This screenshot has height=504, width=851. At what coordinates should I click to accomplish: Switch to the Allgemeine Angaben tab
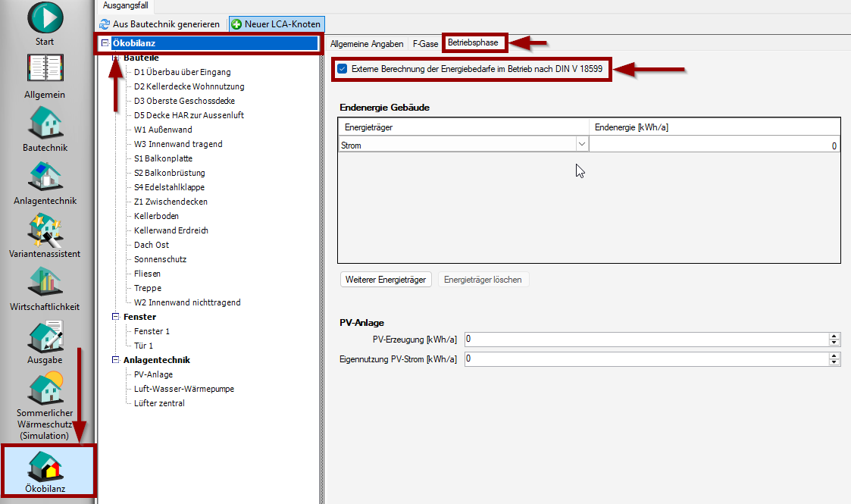point(367,43)
